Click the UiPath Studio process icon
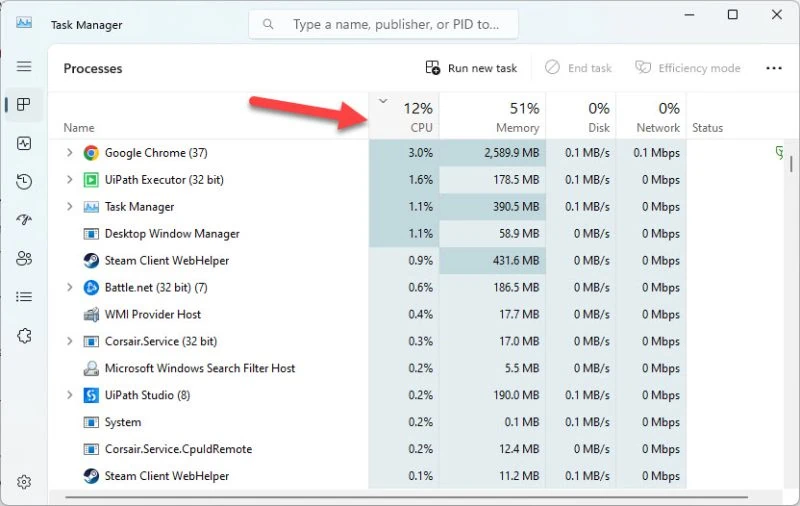 coord(91,395)
